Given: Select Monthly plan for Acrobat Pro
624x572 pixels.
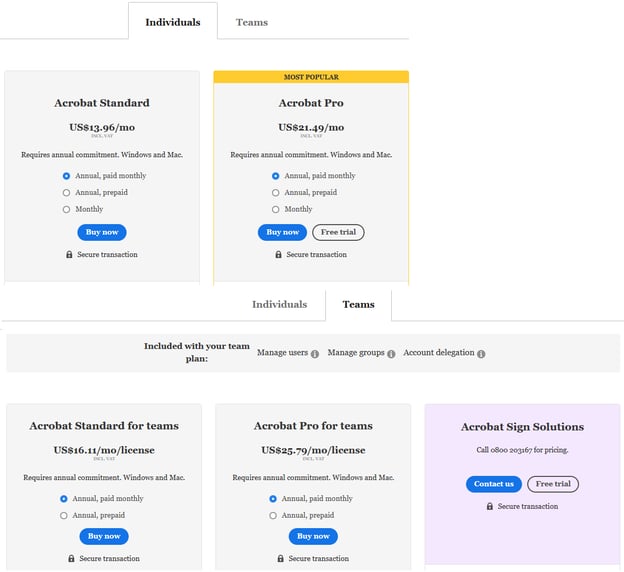Looking at the screenshot, I should pyautogui.click(x=275, y=209).
